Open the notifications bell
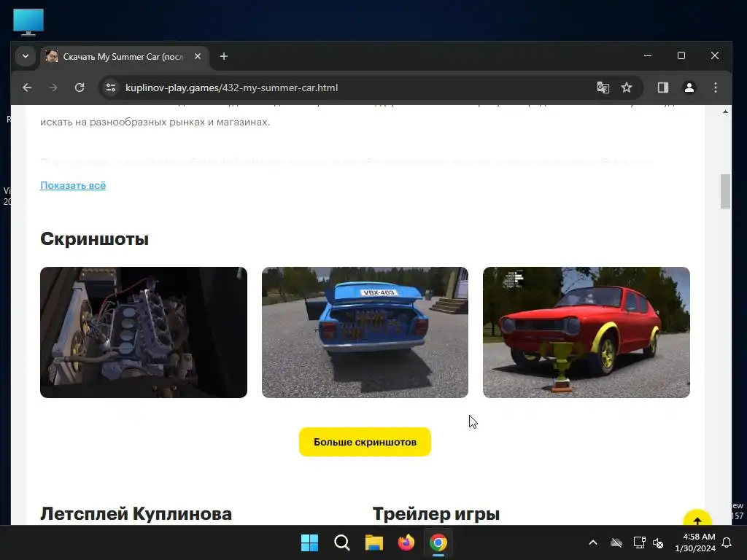Screen dimensions: 747x560 727,542
